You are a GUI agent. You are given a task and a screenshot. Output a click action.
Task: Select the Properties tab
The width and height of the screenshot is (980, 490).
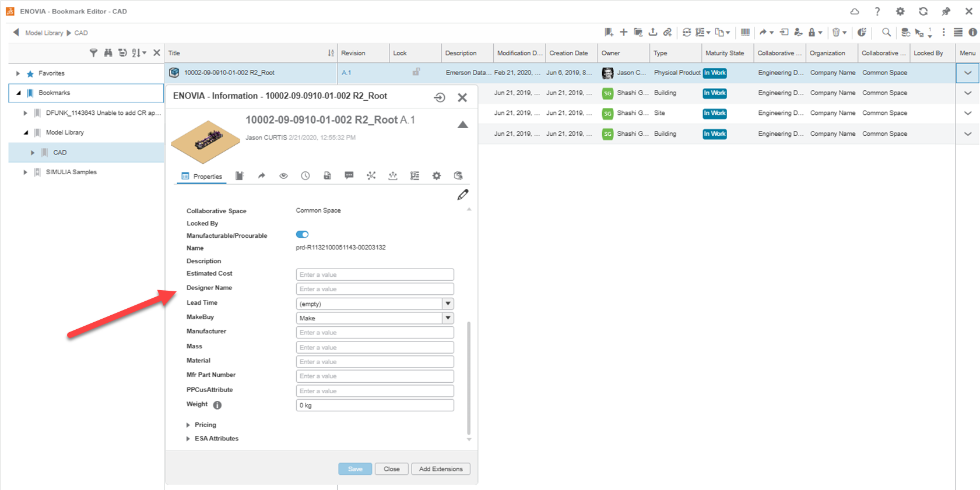tap(202, 177)
